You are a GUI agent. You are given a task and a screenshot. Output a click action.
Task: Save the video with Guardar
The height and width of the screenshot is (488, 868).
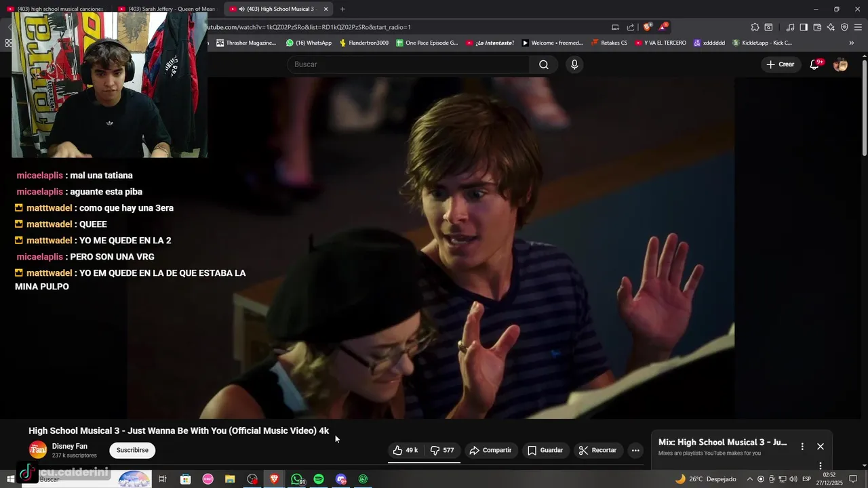click(x=545, y=450)
